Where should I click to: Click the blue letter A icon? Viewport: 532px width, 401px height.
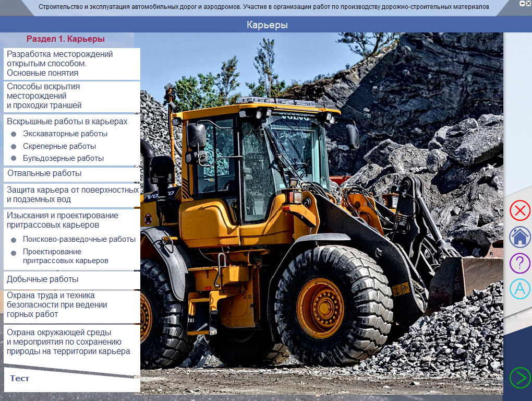point(519,289)
